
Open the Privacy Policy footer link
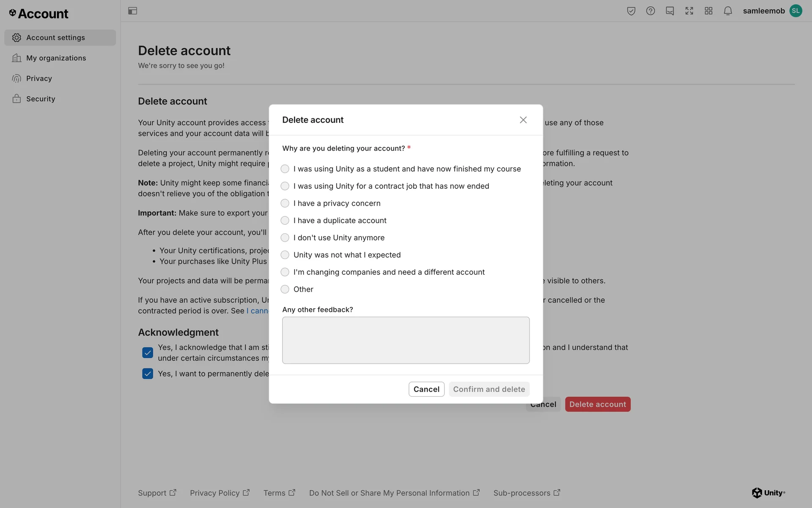(x=219, y=493)
